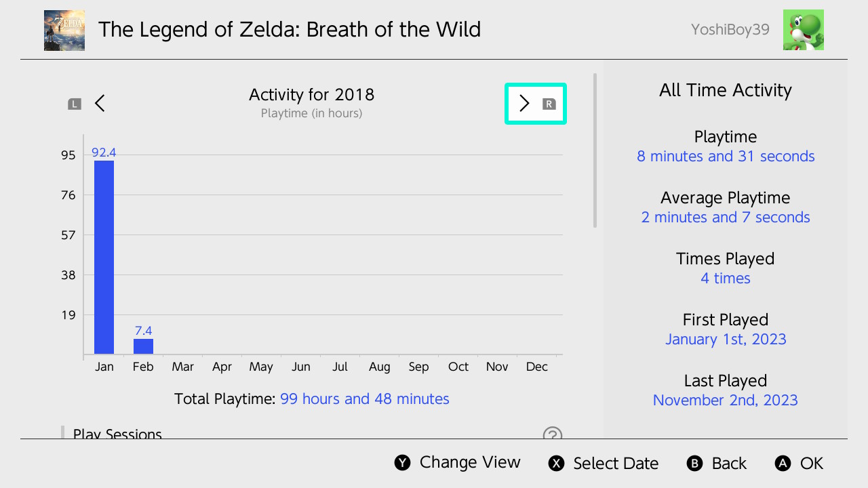Click the Select Date label
This screenshot has height=488, width=868.
616,464
